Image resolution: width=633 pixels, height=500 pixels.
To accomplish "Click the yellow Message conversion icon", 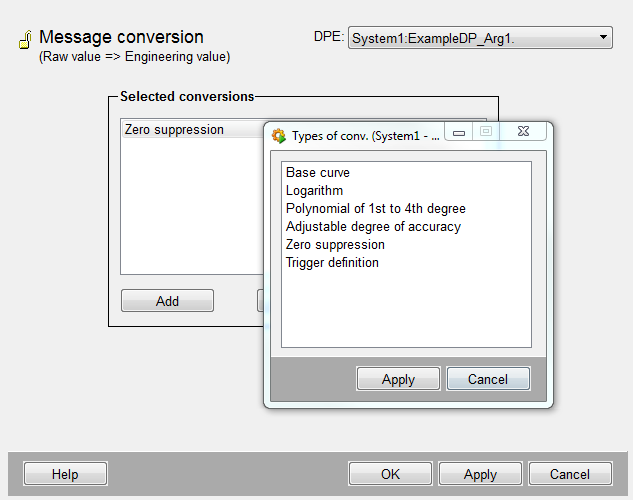I will [x=24, y=40].
